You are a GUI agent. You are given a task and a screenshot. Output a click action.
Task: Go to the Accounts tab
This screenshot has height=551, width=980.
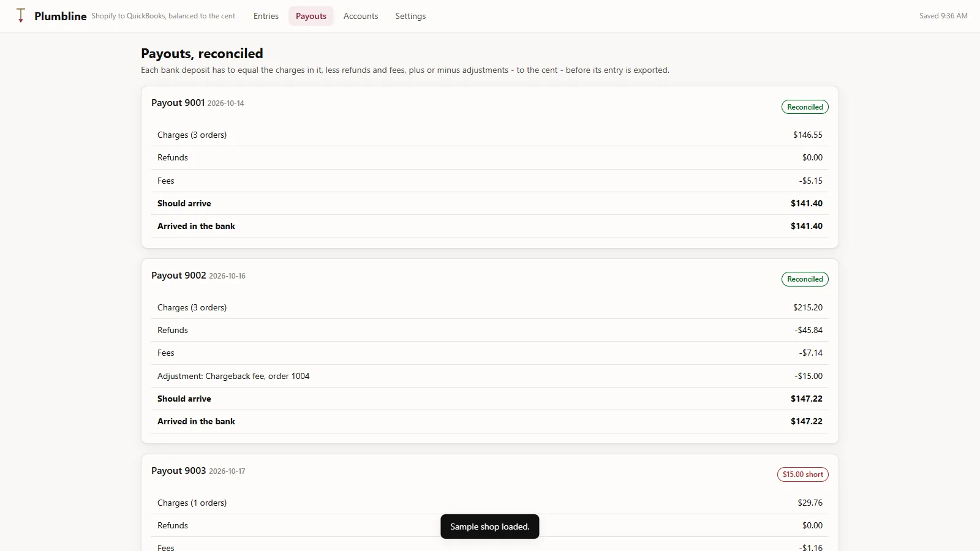(x=361, y=16)
